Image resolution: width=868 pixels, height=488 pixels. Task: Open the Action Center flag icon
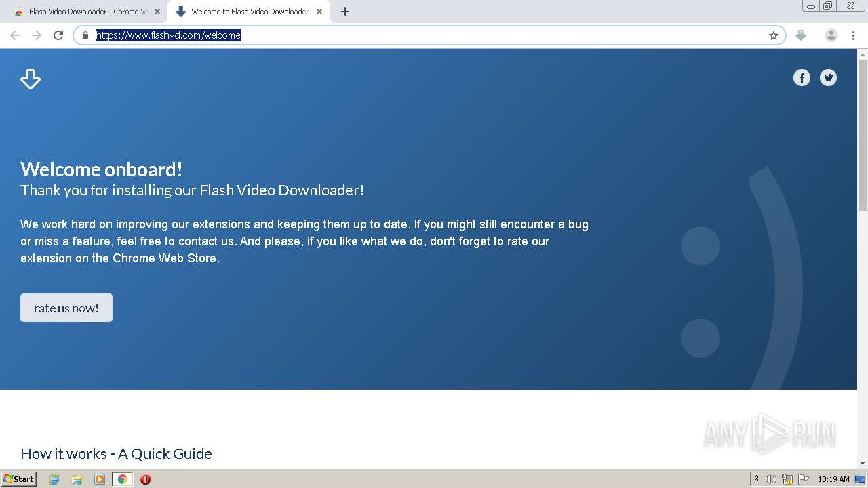tap(804, 479)
